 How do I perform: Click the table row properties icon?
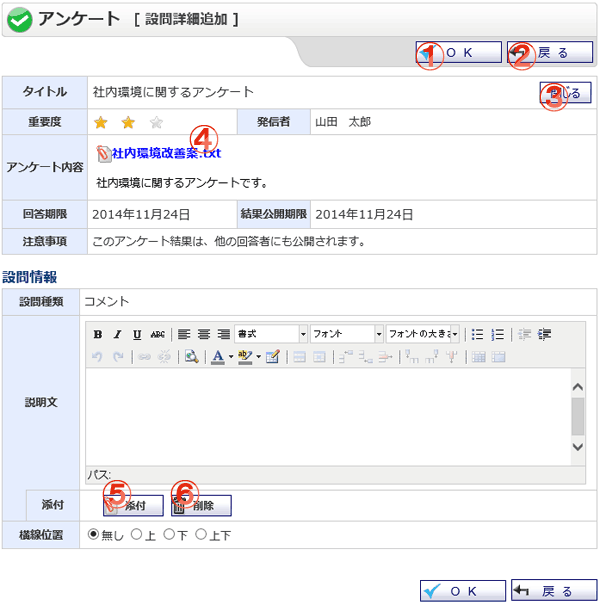300,357
